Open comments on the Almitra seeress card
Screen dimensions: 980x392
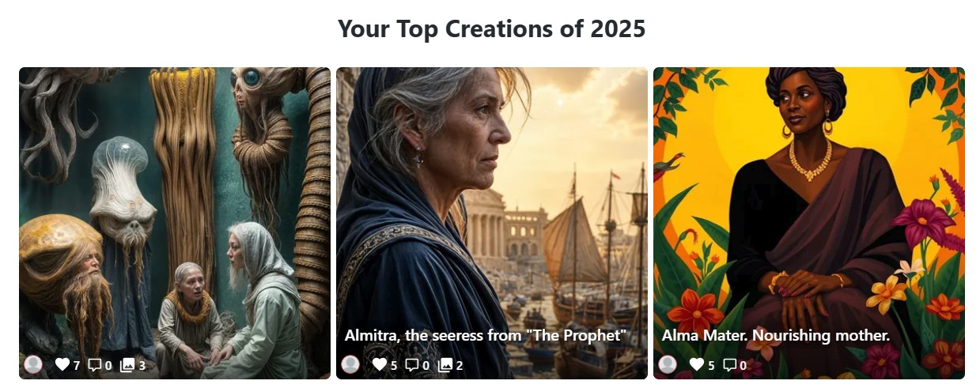tap(412, 364)
